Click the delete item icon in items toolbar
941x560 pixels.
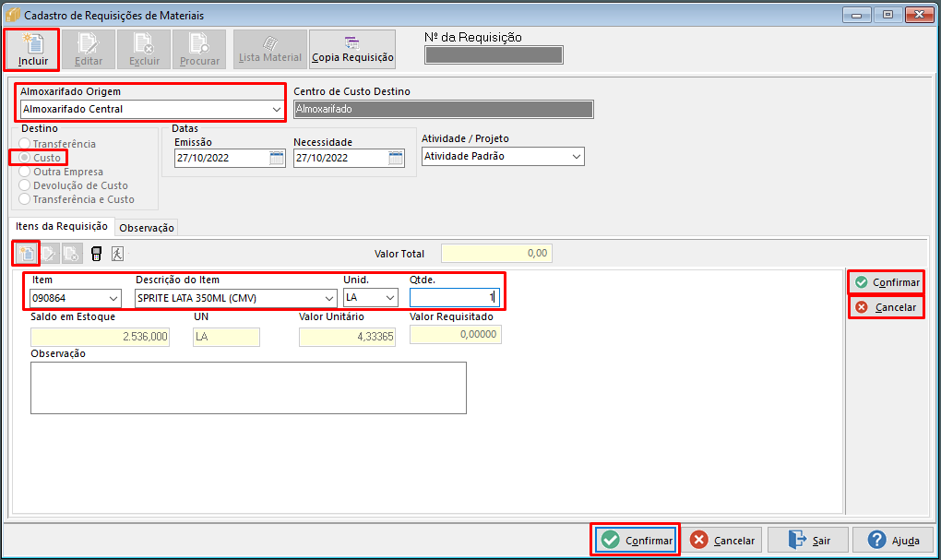72,254
